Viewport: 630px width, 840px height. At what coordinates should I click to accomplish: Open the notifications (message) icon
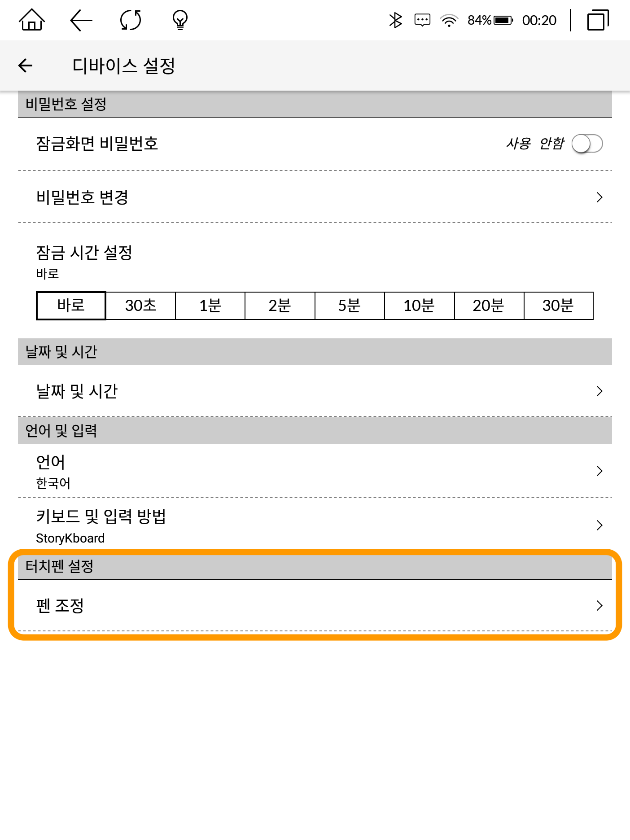pos(421,20)
